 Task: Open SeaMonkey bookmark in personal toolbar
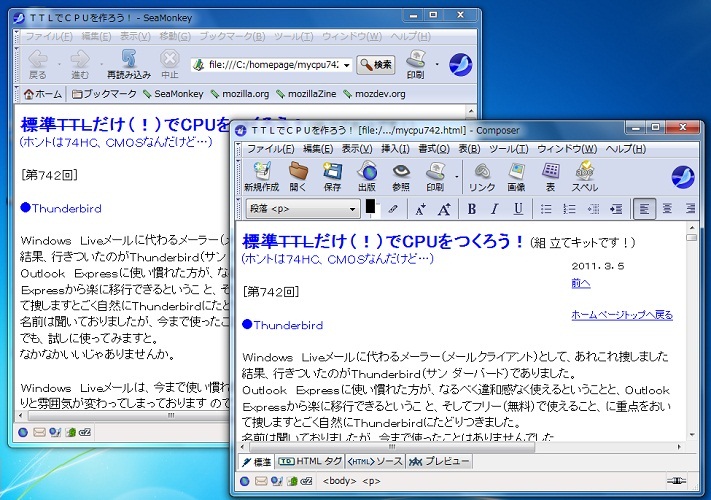pos(173,94)
